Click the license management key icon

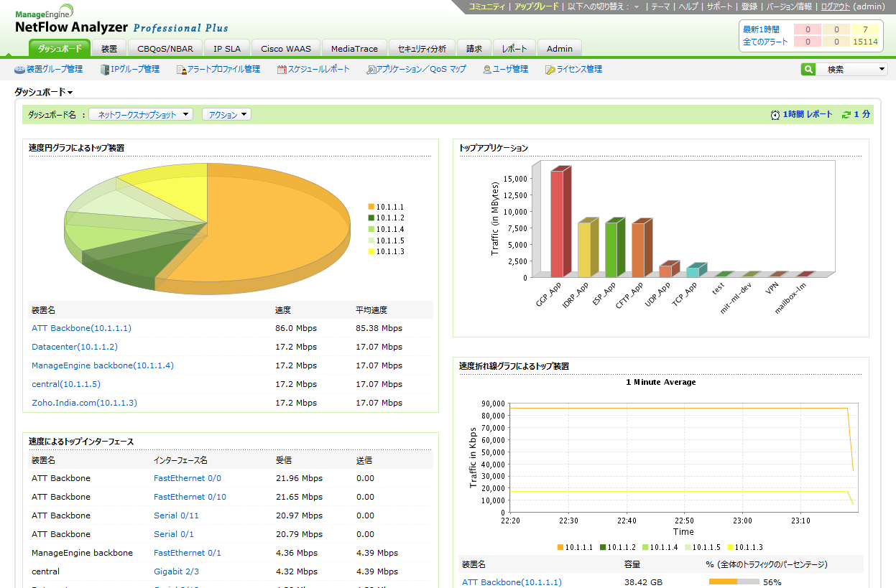(x=550, y=70)
